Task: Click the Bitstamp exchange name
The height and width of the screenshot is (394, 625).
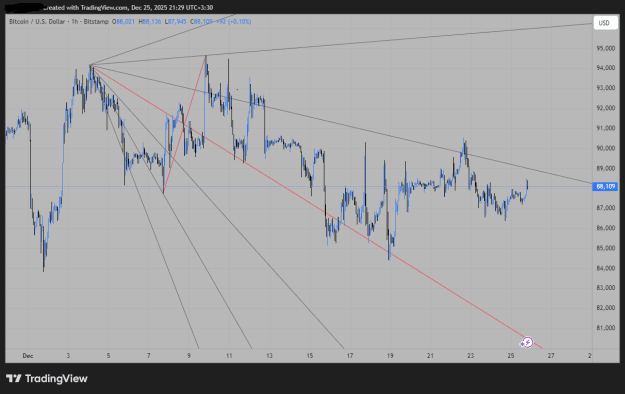Action: pos(96,22)
